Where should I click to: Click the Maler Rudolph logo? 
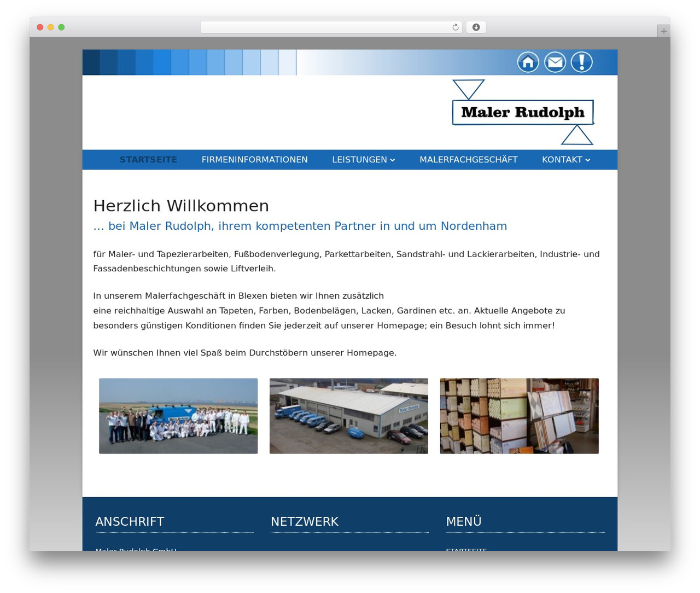click(523, 112)
